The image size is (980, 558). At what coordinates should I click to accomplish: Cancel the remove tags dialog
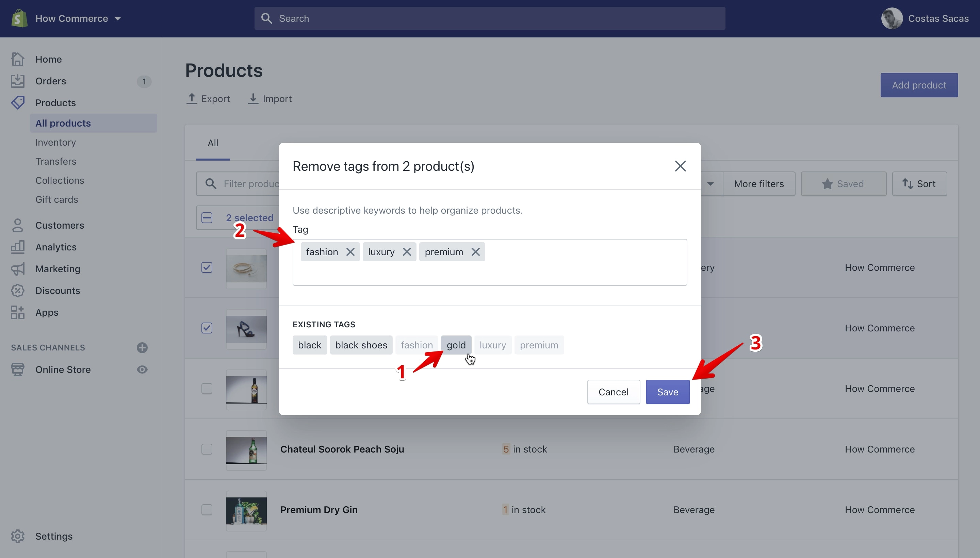click(x=613, y=392)
